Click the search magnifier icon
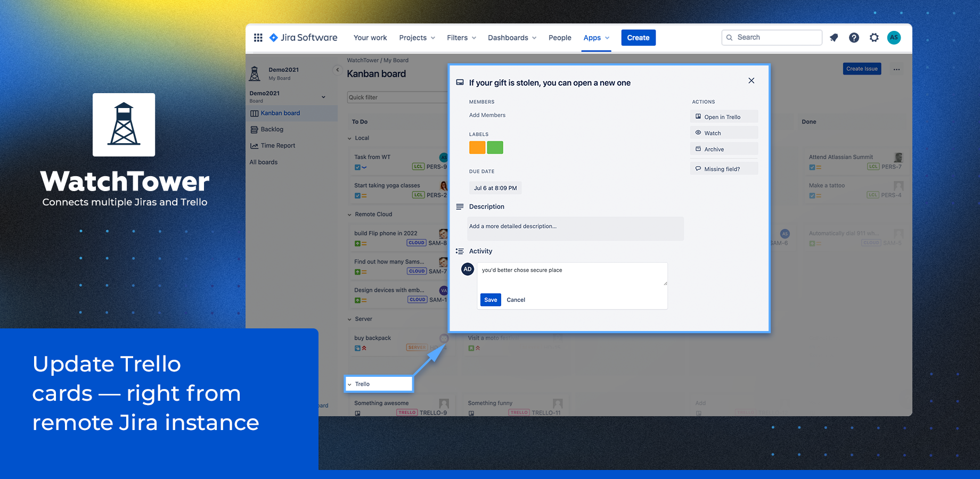Screen dimensions: 980x479 pos(730,38)
